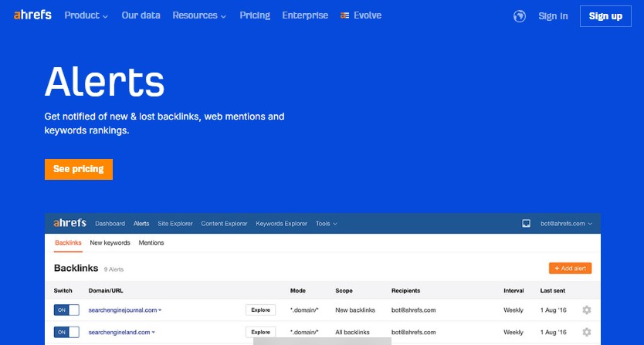Click the Alerts page heading

point(104,82)
